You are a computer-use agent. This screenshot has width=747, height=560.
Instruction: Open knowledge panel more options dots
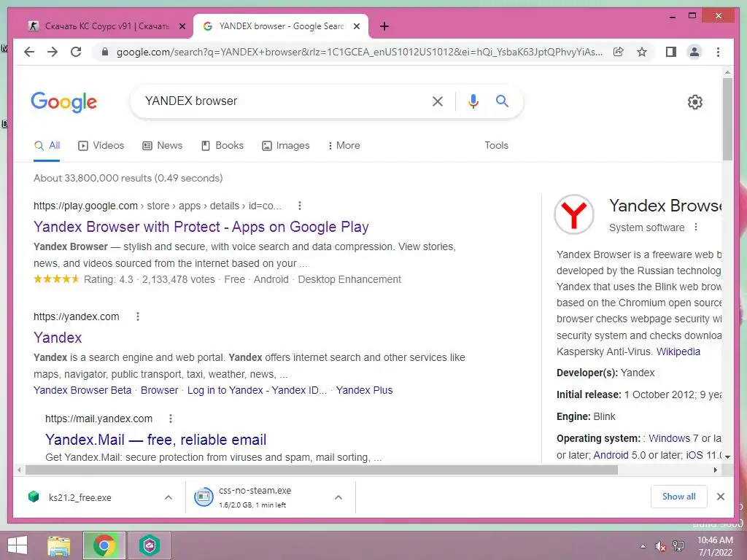(x=696, y=227)
